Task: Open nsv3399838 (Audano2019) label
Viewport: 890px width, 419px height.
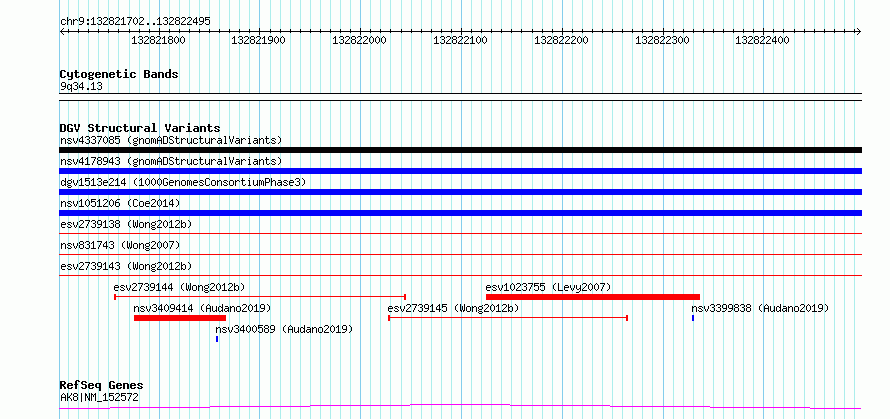Action: click(x=760, y=308)
